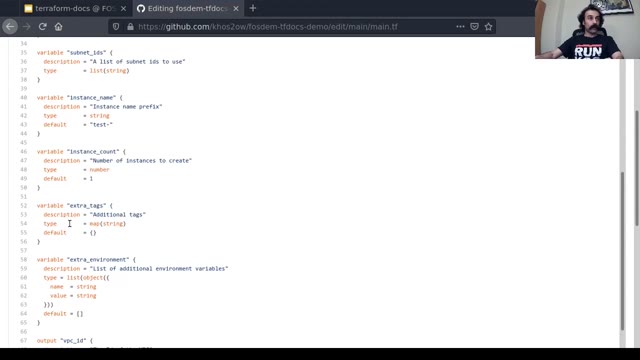This screenshot has width=640, height=360.
Task: Click "Instance name prefix" description text
Action: coord(126,107)
